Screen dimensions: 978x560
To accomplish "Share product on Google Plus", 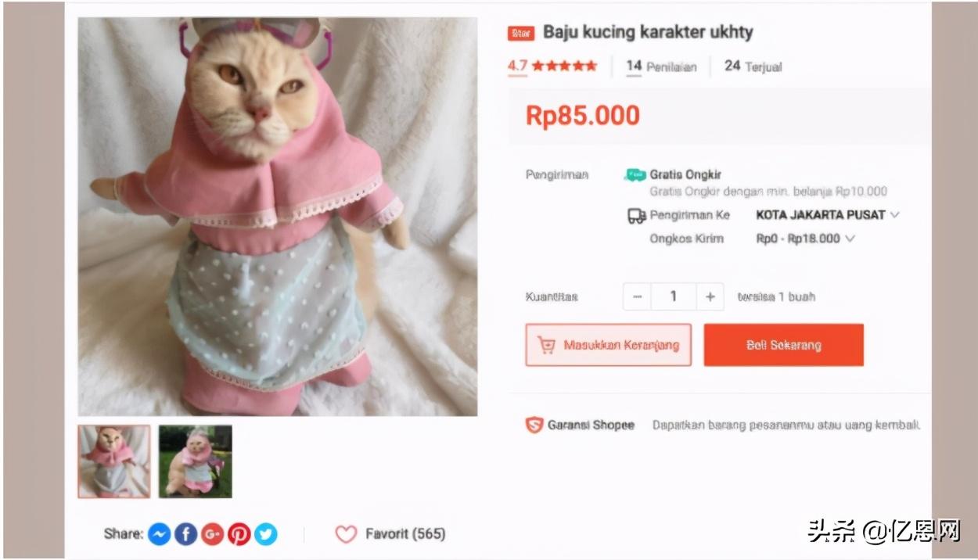I will coord(212,534).
